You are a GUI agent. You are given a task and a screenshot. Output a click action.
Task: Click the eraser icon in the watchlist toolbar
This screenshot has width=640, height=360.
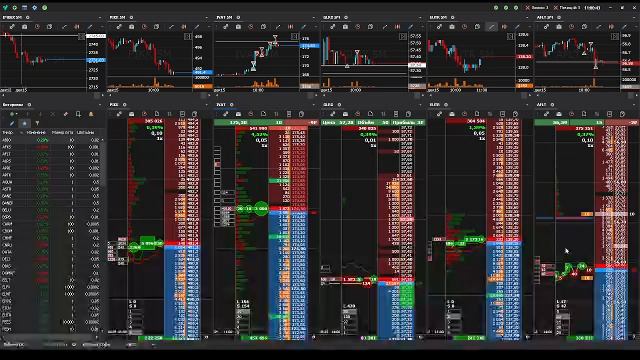(65, 114)
